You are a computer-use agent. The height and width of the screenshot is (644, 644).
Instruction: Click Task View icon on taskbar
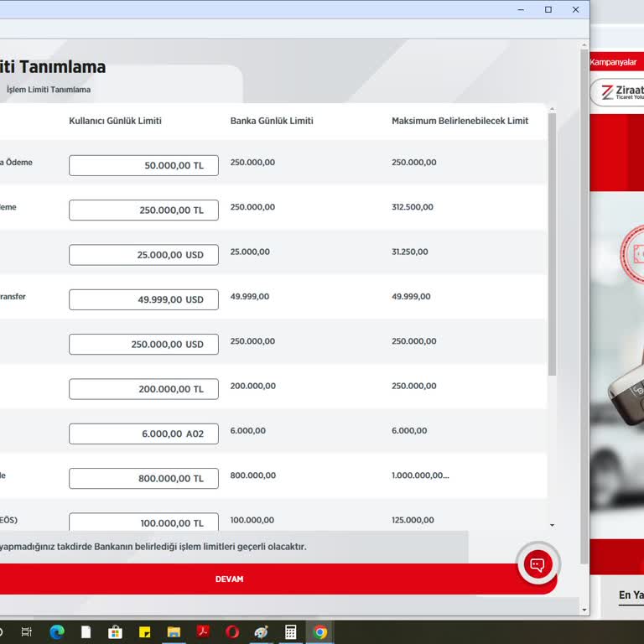pyautogui.click(x=26, y=631)
